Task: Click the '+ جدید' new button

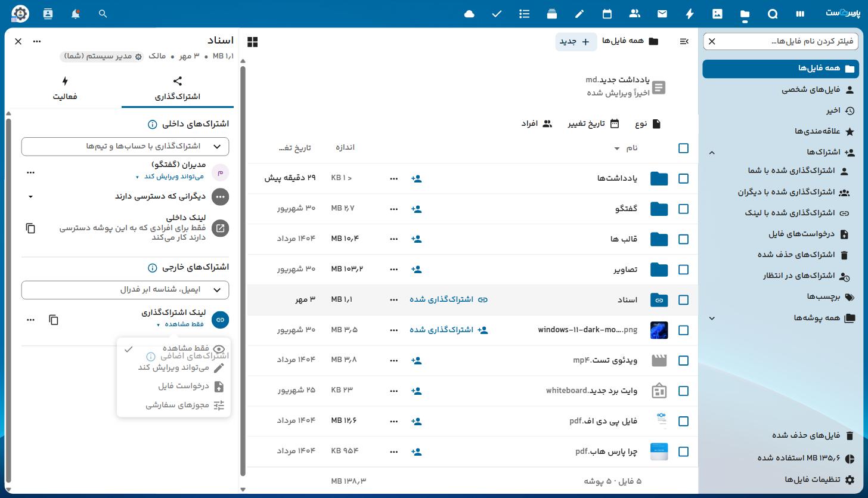Action: tap(576, 42)
